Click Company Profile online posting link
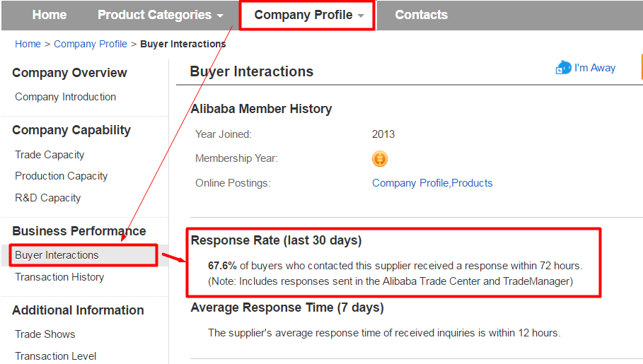 (410, 183)
